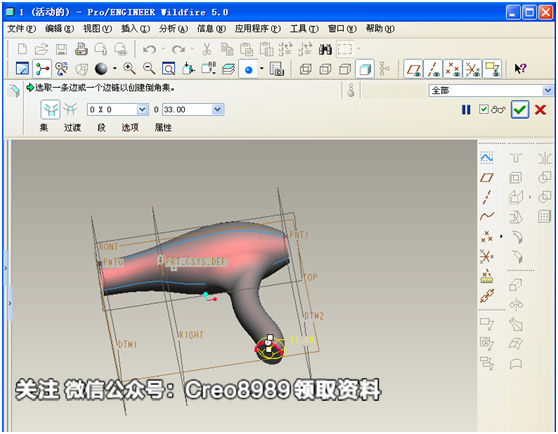Open the Layers stack icon

(x=228, y=69)
